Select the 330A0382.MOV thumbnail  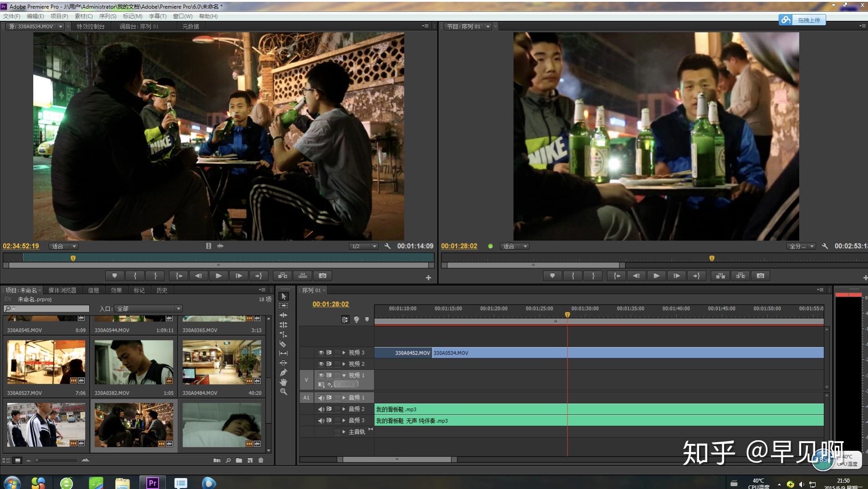tap(134, 362)
